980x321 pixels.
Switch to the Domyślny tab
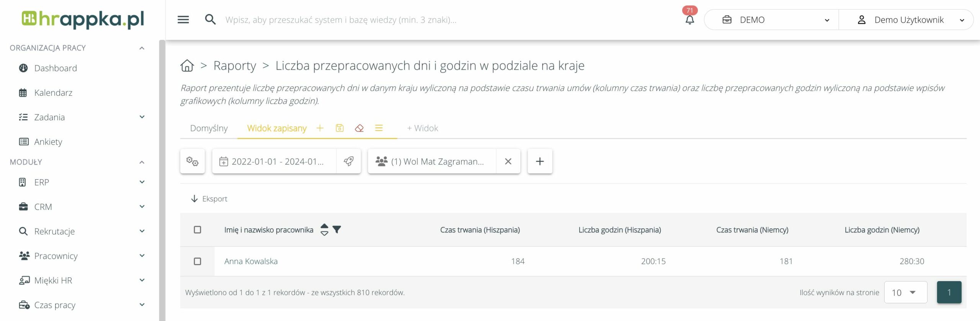tap(209, 128)
